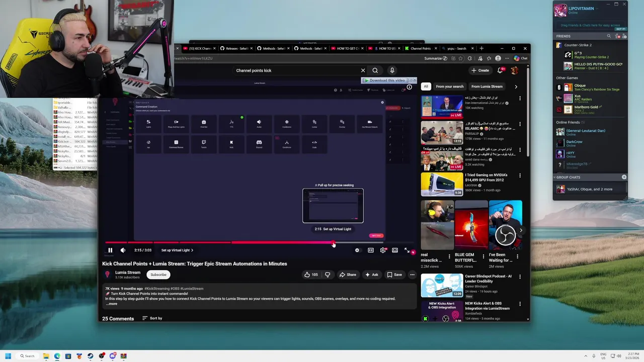644x362 pixels.
Task: Open menu for Career Blindspot Podcast
Action: (x=520, y=277)
